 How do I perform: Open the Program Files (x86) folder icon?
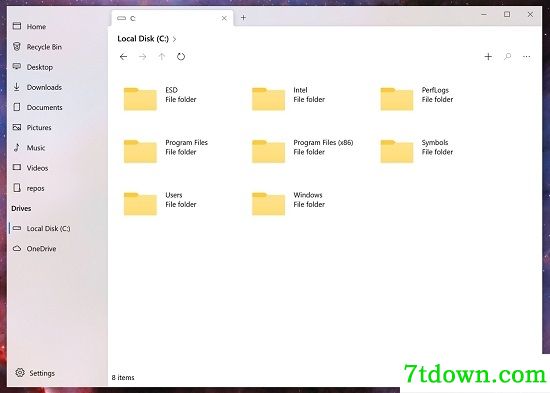point(268,151)
